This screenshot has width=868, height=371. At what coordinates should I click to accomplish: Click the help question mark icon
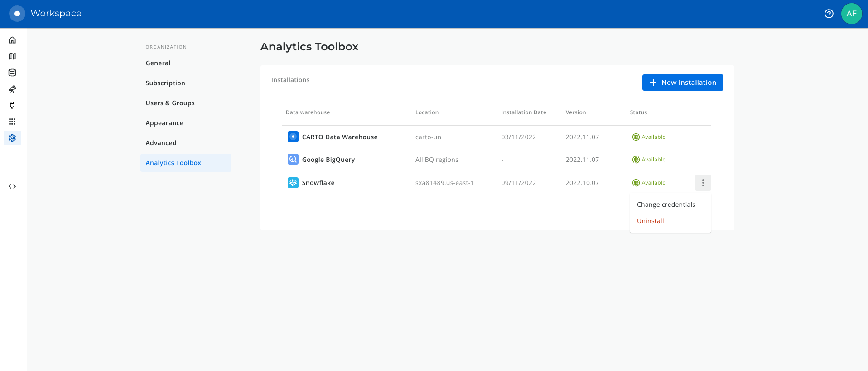coord(829,14)
